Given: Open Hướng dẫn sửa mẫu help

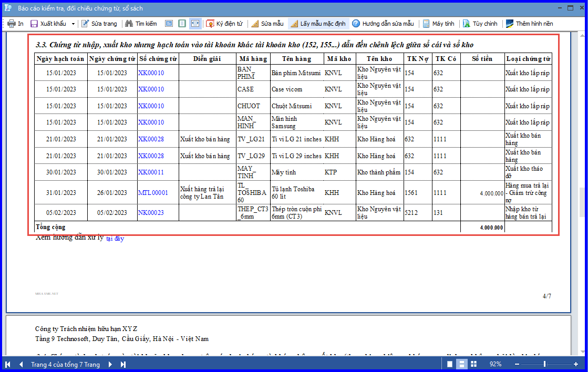Looking at the screenshot, I should point(383,24).
